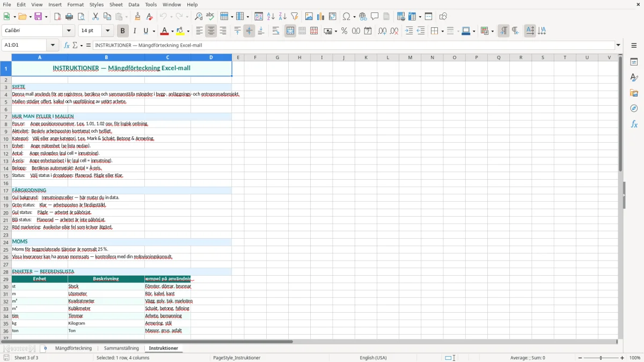Open the Styles menu
Image resolution: width=644 pixels, height=362 pixels.
97,4
